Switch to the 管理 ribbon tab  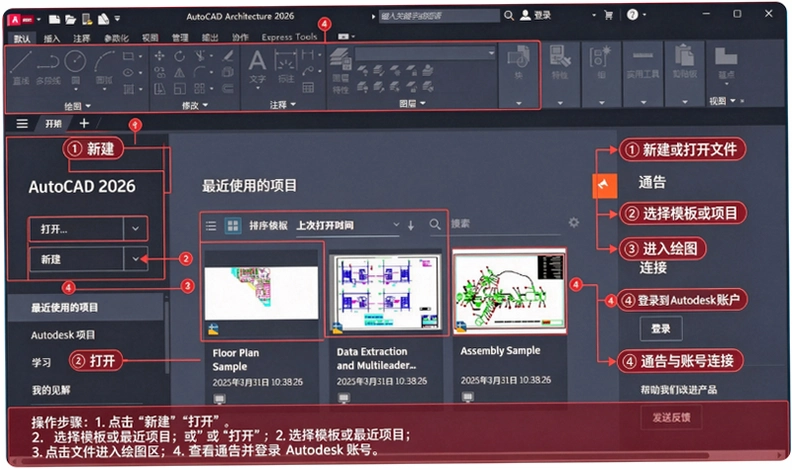(x=180, y=37)
